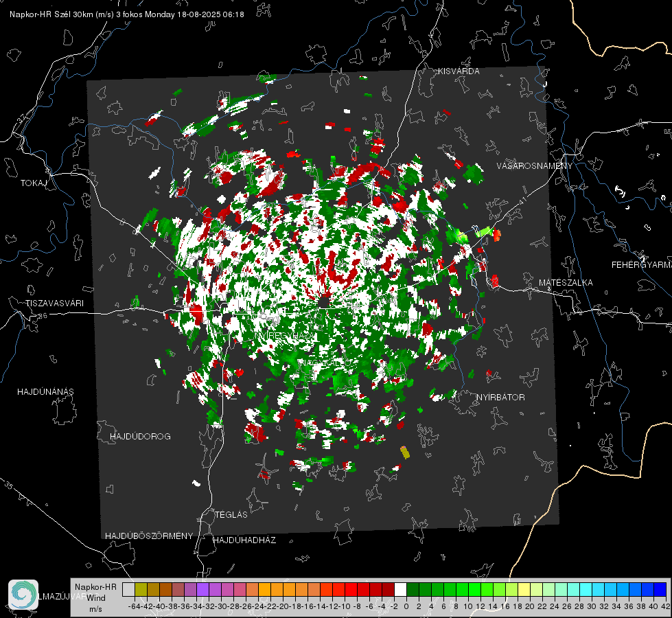Click the HAJDÚHADHÁZ town label
This screenshot has height=618, width=672.
[x=245, y=540]
